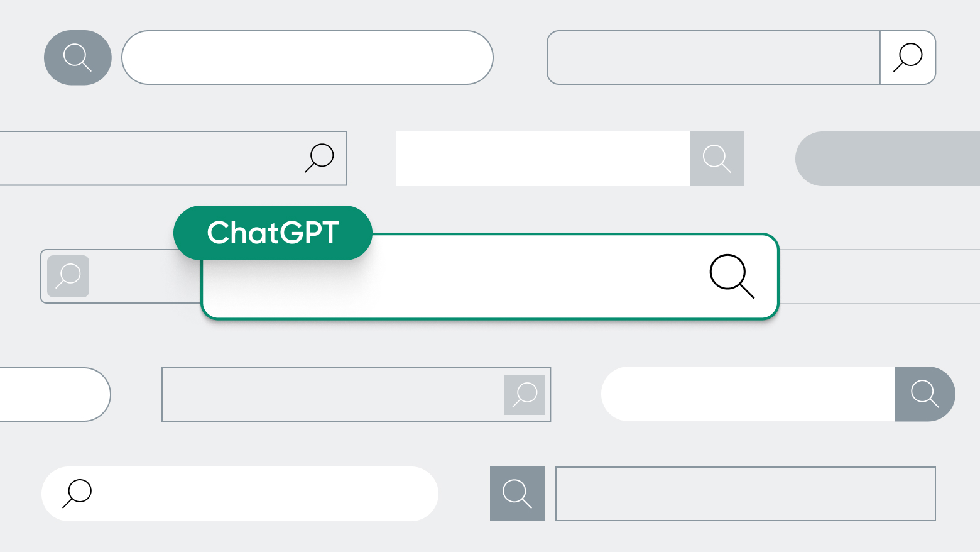
Task: Click the text area of the green-bordered ChatGPT search box
Action: [452, 286]
